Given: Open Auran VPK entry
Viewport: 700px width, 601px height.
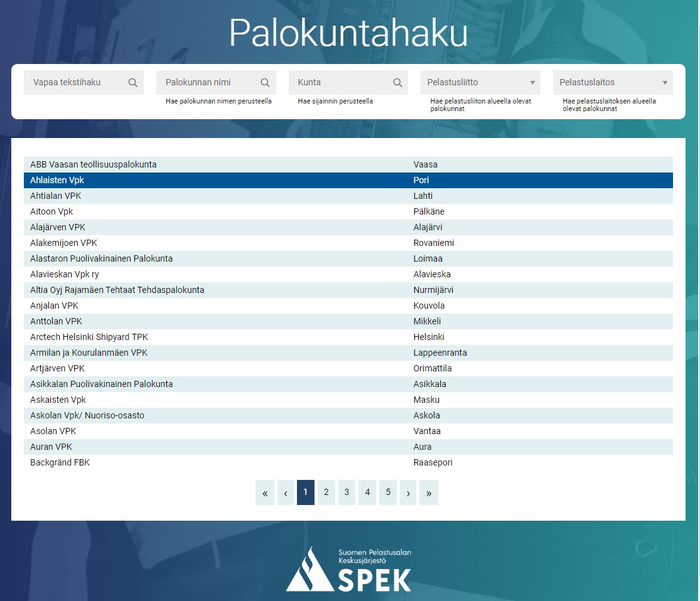Looking at the screenshot, I should [x=348, y=447].
